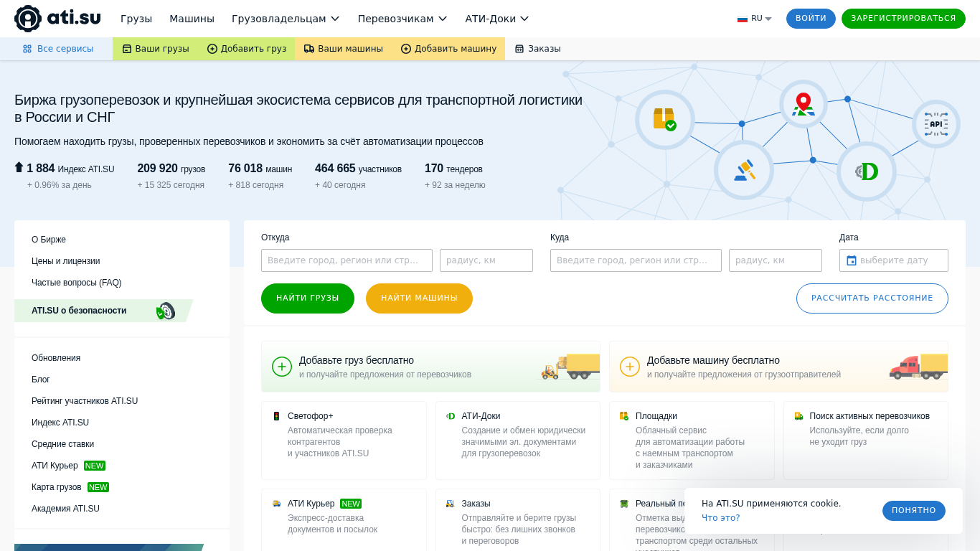
Task: Click the truck icon beside Ваши машины
Action: pyautogui.click(x=309, y=49)
